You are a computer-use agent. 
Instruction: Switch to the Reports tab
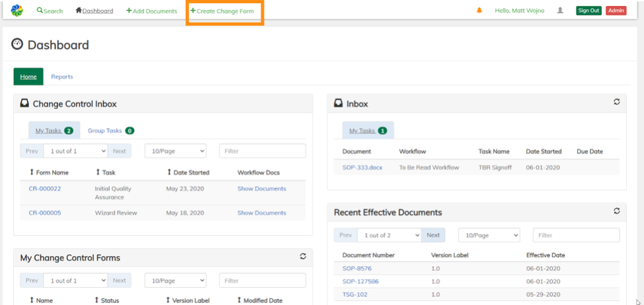pos(62,77)
